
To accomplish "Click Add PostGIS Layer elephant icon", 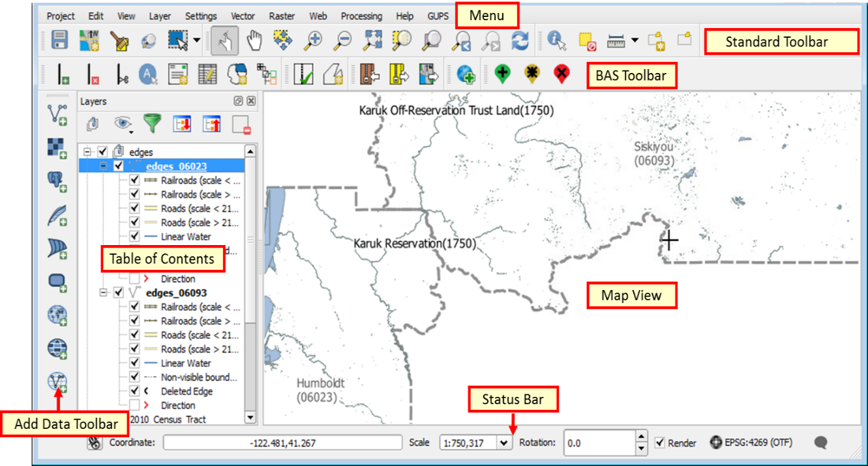I will tap(57, 182).
